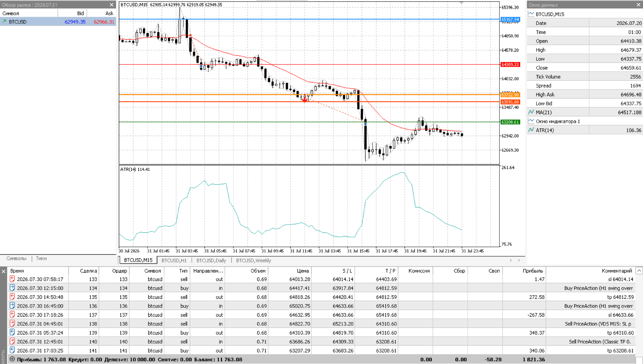Click the plus icon beside the Прибыль summary row
This screenshot has width=643, height=364.
click(x=12, y=359)
